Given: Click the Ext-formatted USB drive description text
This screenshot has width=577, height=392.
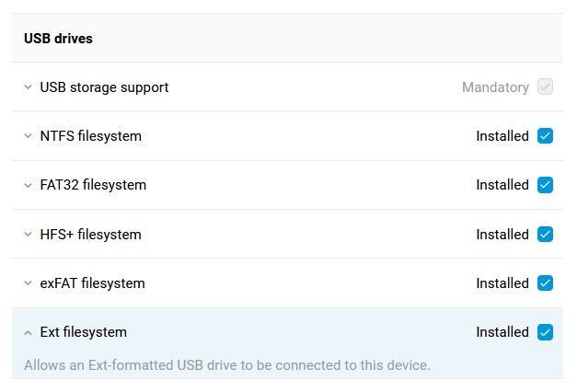Looking at the screenshot, I should pyautogui.click(x=226, y=365).
